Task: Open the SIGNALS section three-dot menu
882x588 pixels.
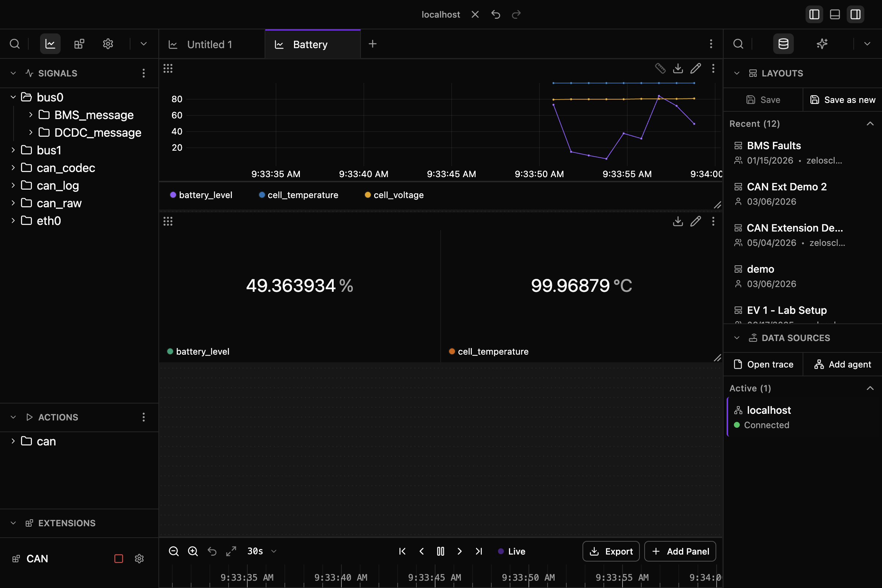Action: pos(144,73)
